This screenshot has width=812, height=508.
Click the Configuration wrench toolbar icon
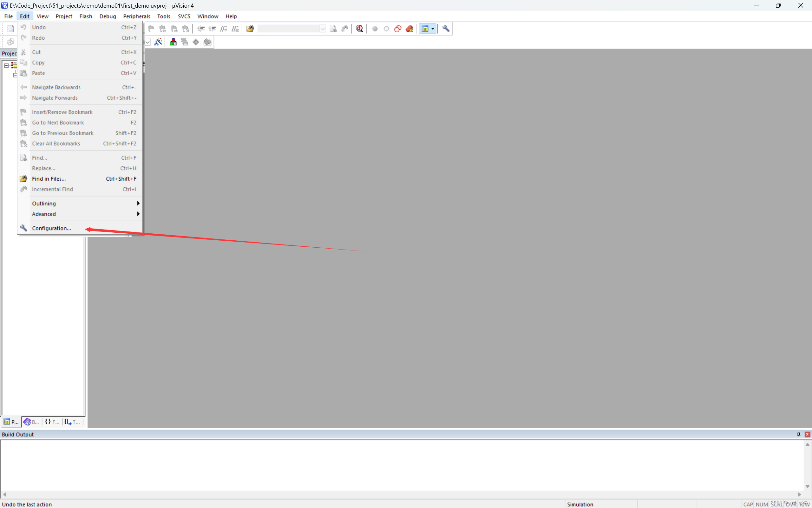point(446,29)
